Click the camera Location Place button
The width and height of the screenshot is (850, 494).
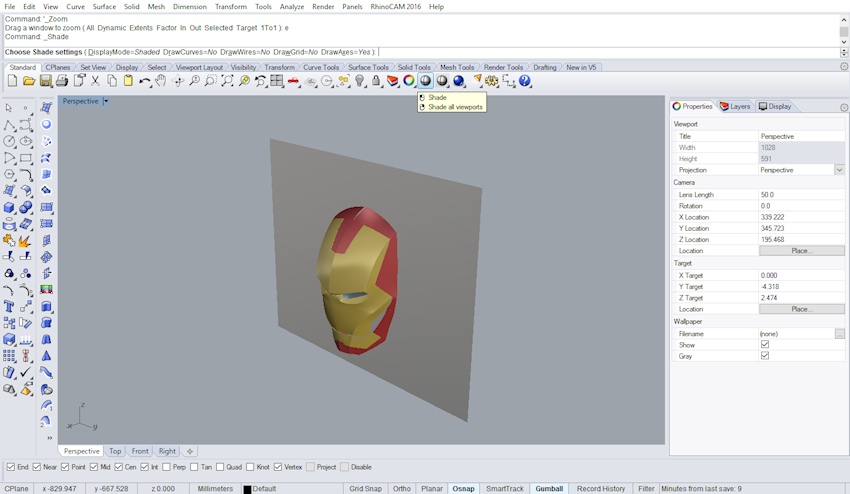click(801, 251)
